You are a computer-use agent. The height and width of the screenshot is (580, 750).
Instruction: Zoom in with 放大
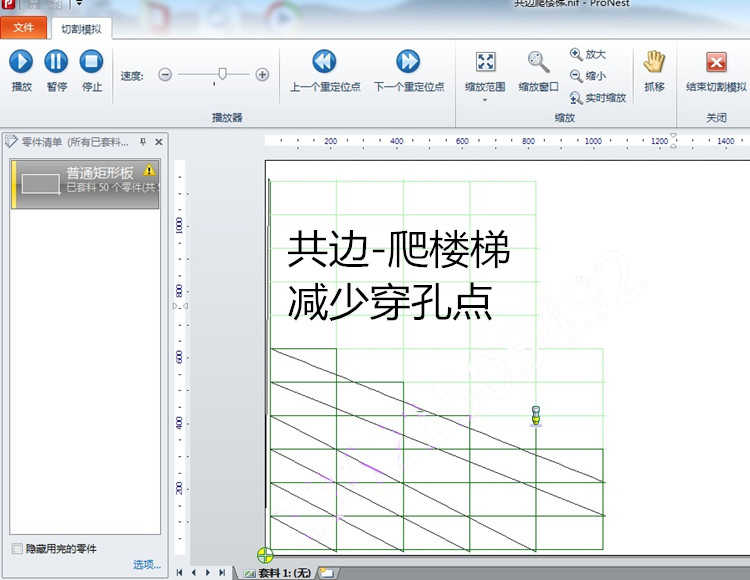[588, 54]
